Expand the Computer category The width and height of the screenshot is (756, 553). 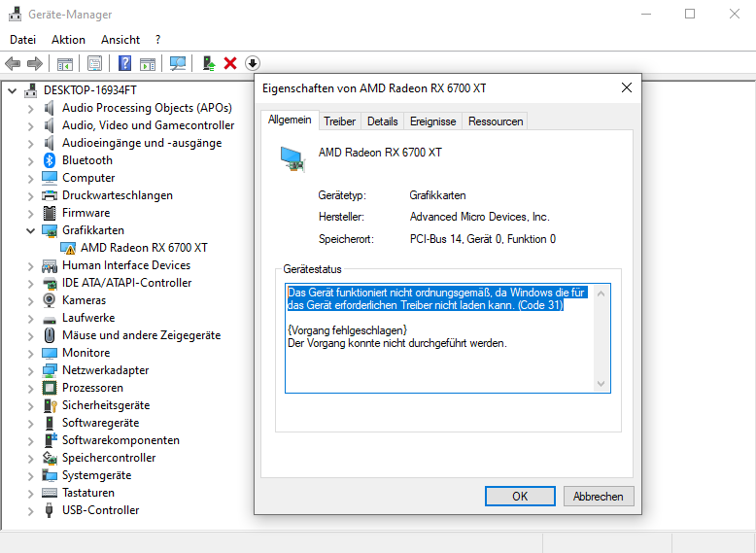pos(31,179)
